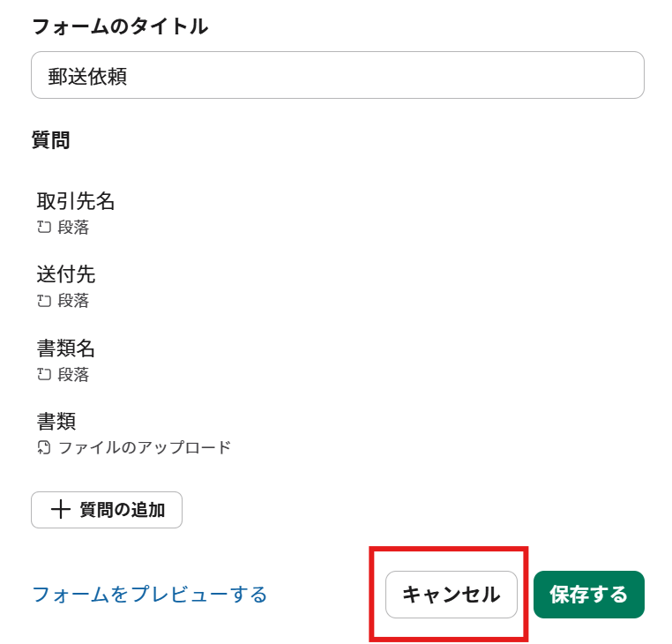This screenshot has height=644, width=672.
Task: Open the フォームをプレビューする link
Action: pos(149,595)
